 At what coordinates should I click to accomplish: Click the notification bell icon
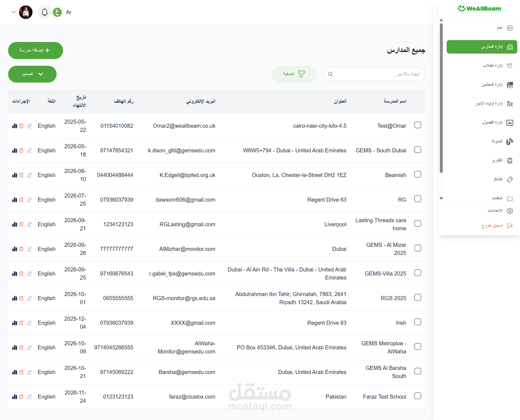(x=45, y=12)
